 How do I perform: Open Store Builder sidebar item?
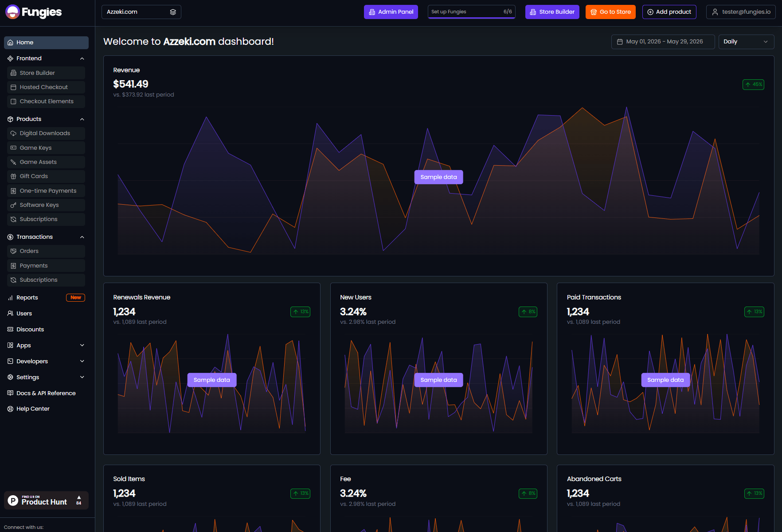pos(46,73)
